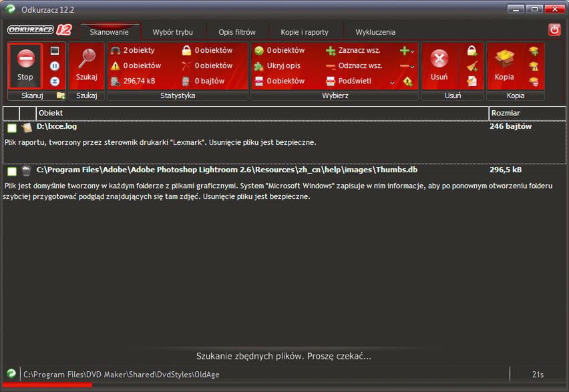The height and width of the screenshot is (392, 569).
Task: Click the backup box with warning icon
Action: [x=534, y=66]
